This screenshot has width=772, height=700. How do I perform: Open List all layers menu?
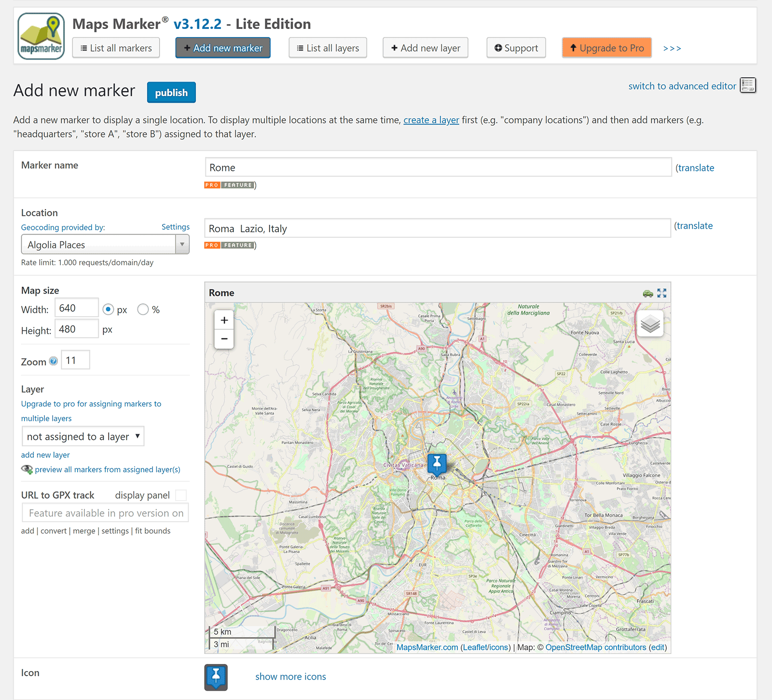click(x=328, y=48)
